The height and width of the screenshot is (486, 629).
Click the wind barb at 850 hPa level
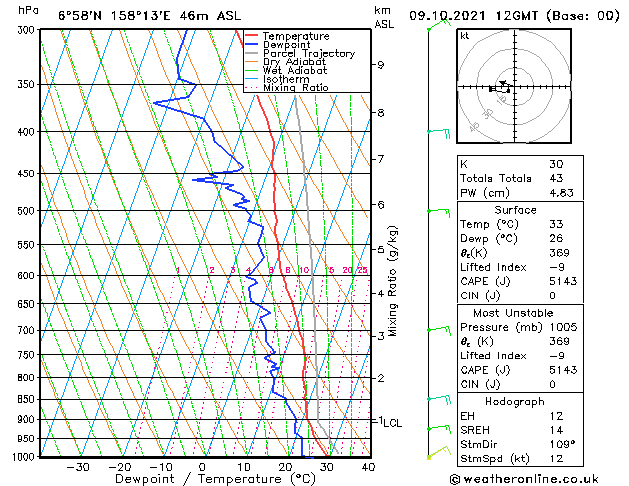[x=439, y=400]
